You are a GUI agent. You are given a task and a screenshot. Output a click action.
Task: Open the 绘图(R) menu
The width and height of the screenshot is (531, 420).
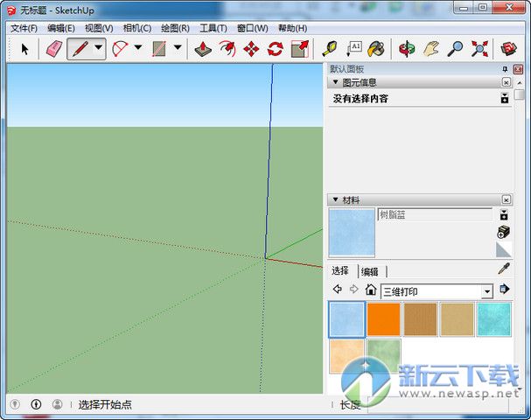[x=175, y=28]
